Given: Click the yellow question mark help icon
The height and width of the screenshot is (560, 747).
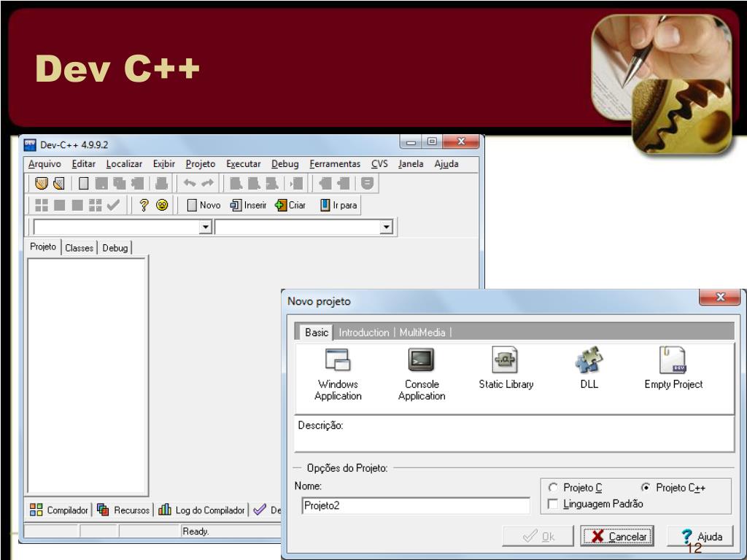Looking at the screenshot, I should pos(144,205).
